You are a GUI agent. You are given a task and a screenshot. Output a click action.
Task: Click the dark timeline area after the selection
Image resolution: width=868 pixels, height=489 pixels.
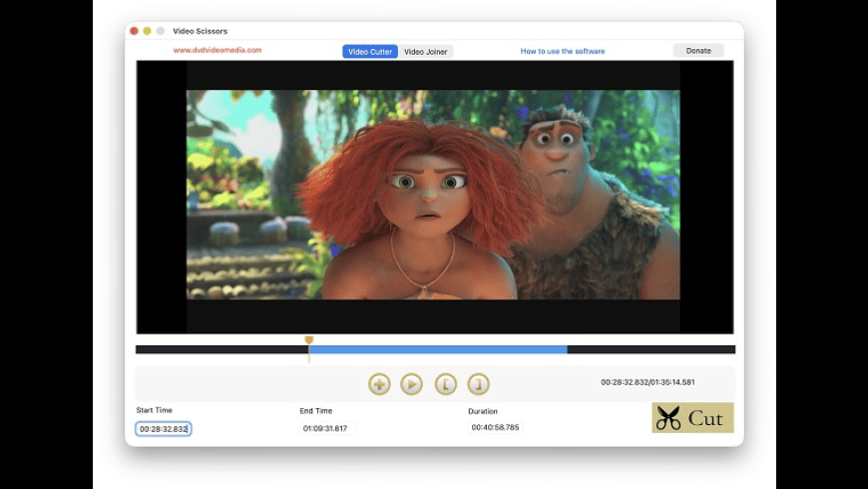pyautogui.click(x=651, y=349)
